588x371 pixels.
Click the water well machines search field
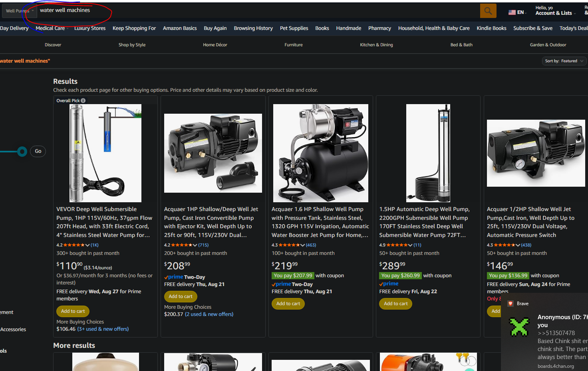(x=258, y=11)
